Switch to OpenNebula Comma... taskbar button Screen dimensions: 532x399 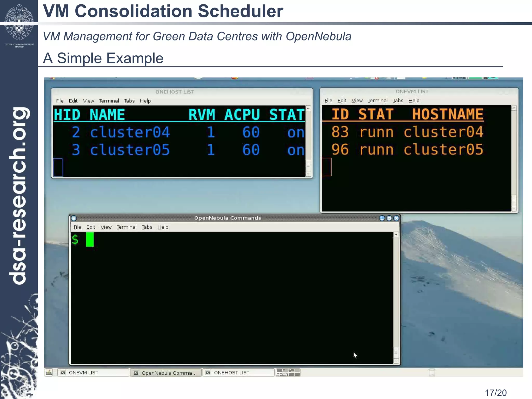click(x=166, y=373)
